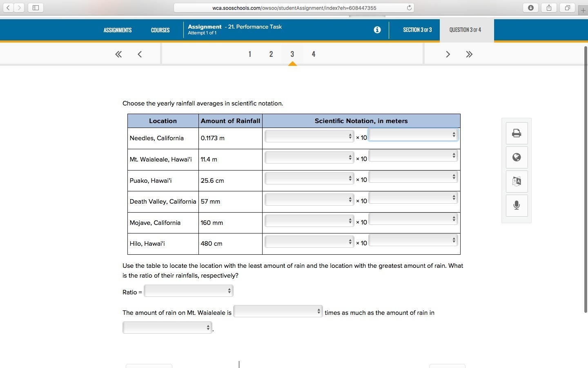The width and height of the screenshot is (588, 368).
Task: Click the share icon in the browser toolbar
Action: (549, 7)
